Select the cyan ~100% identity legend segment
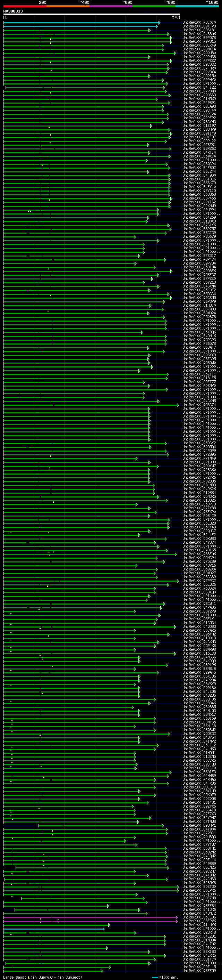 tap(197, 6)
